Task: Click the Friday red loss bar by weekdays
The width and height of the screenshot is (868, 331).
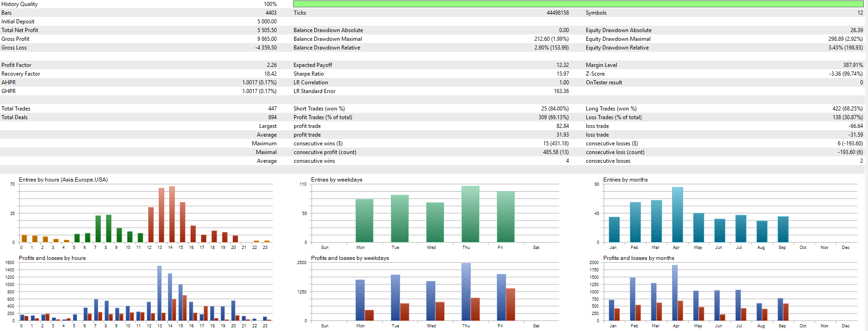Action: click(511, 304)
